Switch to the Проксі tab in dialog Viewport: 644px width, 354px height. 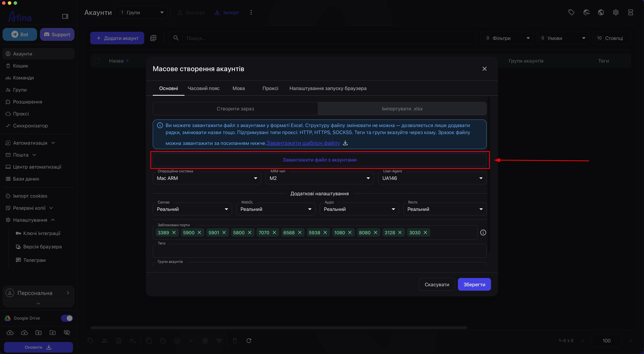(270, 88)
